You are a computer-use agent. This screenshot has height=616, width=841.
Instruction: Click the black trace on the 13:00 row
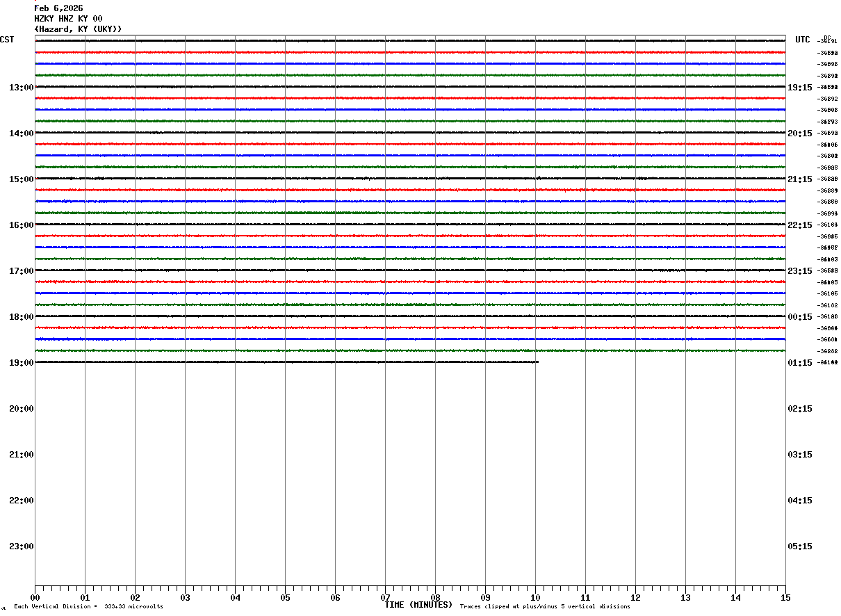410,87
